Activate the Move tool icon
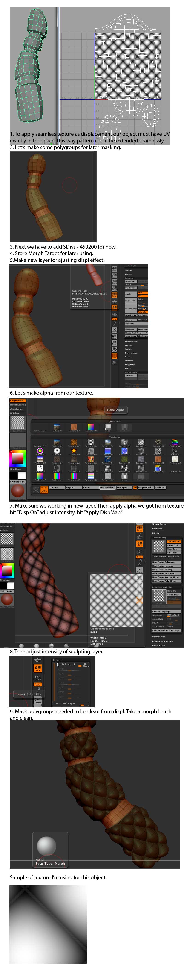This screenshot has width=184, height=980. (x=115, y=337)
